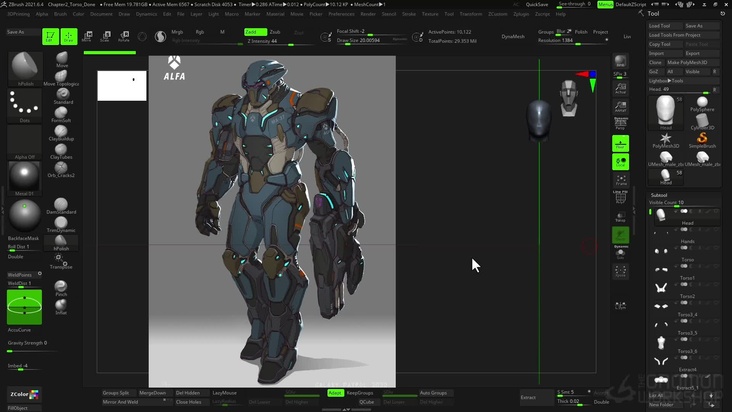Click the DynaMesh button
Image resolution: width=732 pixels, height=412 pixels.
pyautogui.click(x=513, y=36)
